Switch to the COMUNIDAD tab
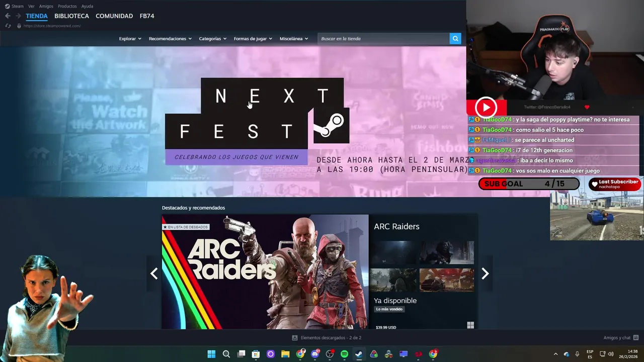644x362 pixels. [x=114, y=16]
